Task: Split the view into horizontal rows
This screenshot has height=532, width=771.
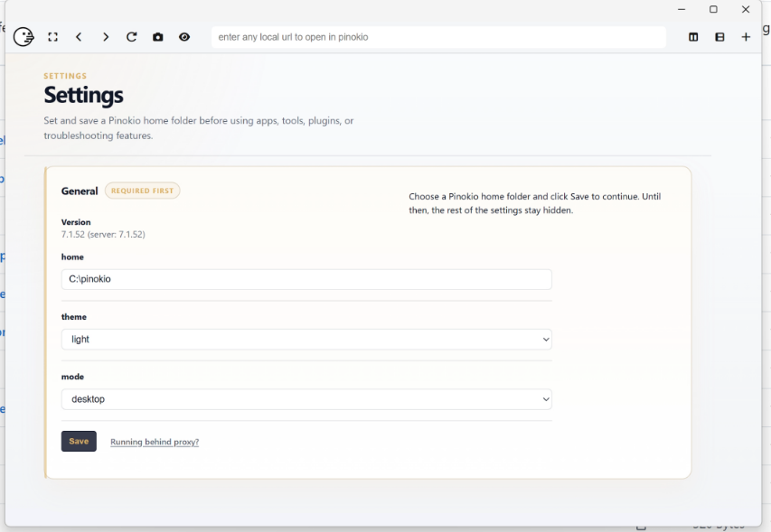Action: point(719,37)
